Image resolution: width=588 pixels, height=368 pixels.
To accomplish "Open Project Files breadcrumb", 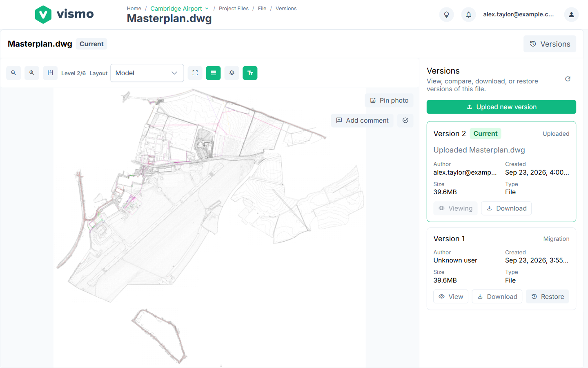I will (234, 8).
